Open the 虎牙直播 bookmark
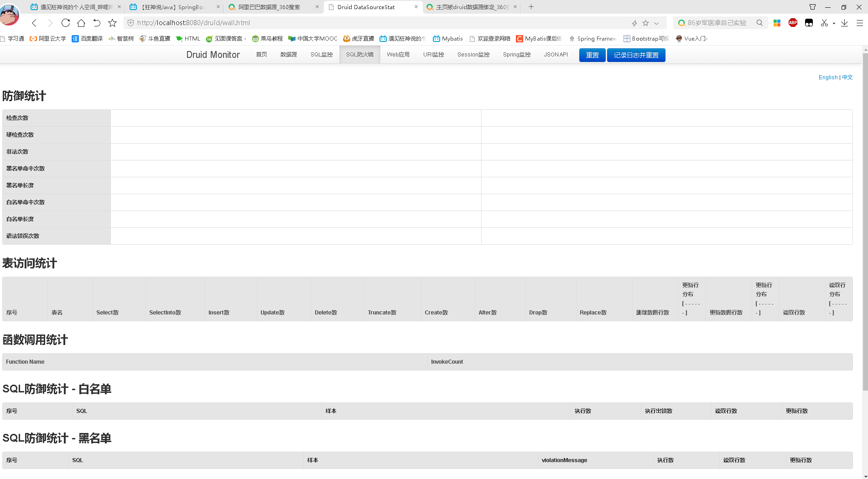The height and width of the screenshot is (479, 868). [359, 39]
